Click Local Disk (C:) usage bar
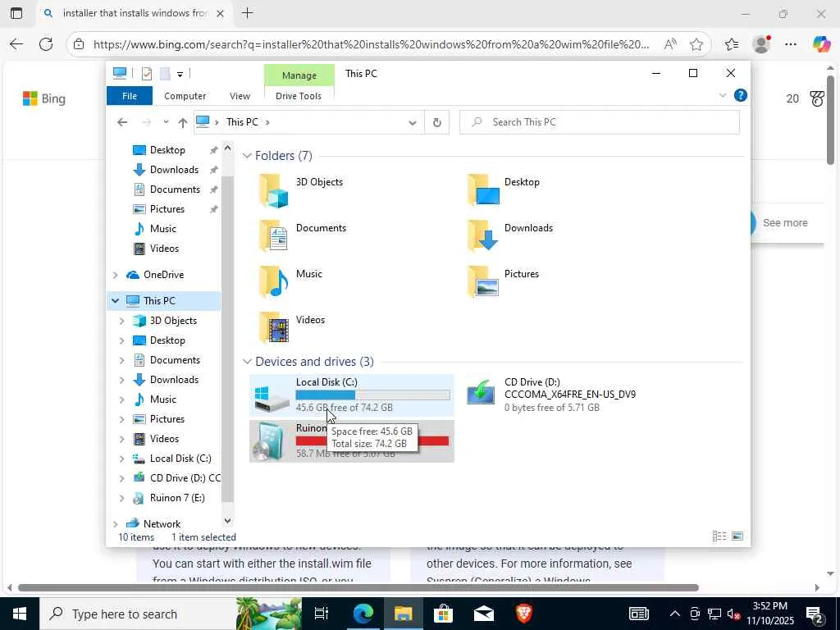The image size is (840, 630). [x=372, y=395]
